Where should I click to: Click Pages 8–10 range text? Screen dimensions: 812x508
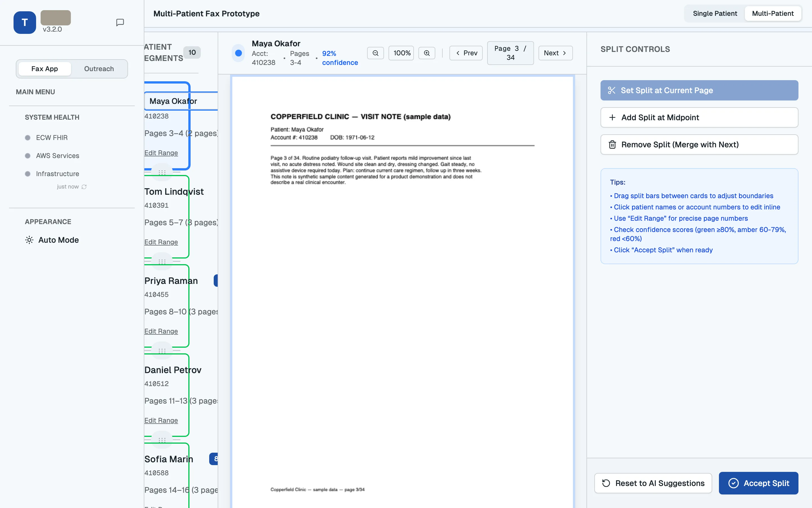click(x=181, y=312)
